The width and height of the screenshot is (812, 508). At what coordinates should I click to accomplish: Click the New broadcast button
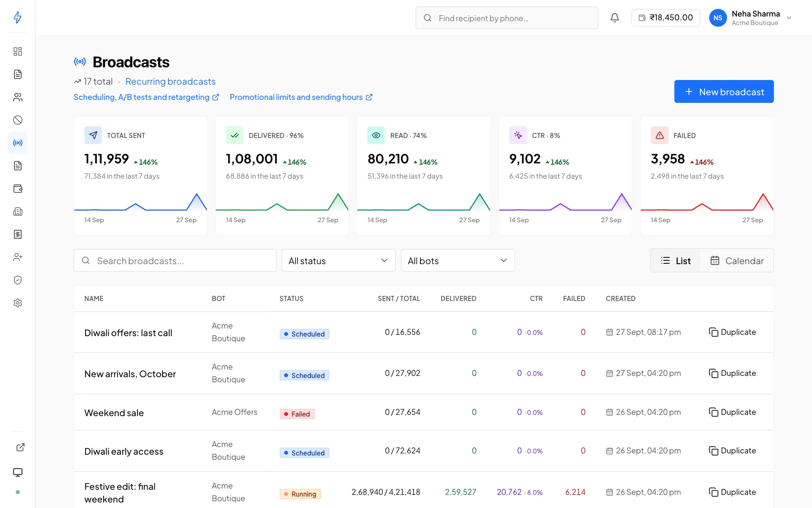coord(724,91)
